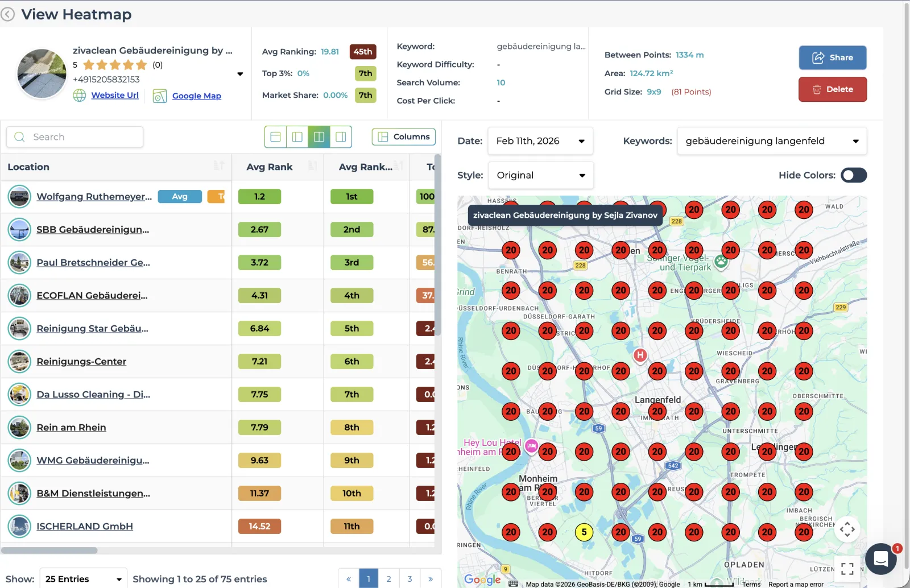Open SBB Gebäudereinigung location link
The width and height of the screenshot is (910, 588).
[93, 230]
